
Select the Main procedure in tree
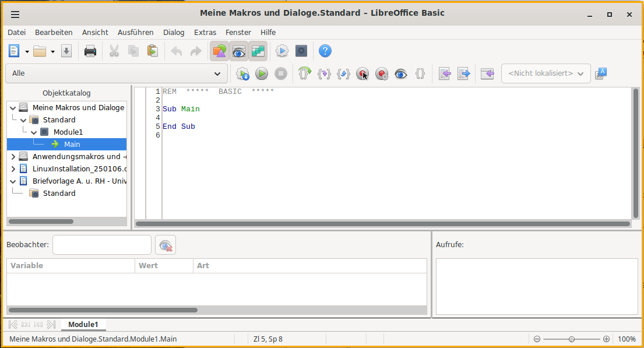click(66, 144)
